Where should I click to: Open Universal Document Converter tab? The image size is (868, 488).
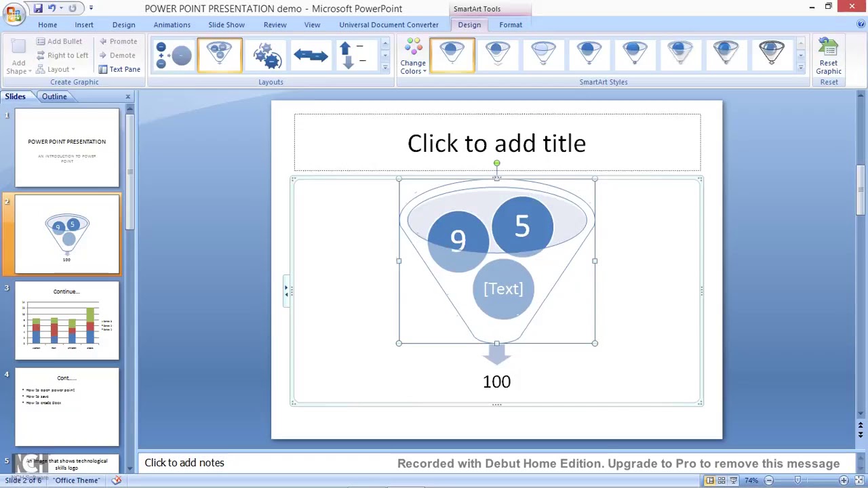click(389, 24)
